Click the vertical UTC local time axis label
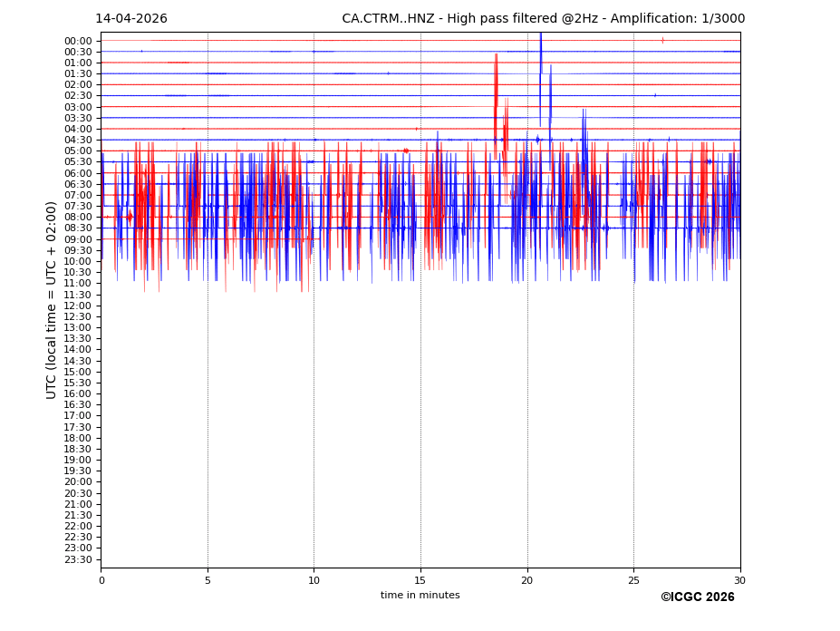 pos(52,300)
